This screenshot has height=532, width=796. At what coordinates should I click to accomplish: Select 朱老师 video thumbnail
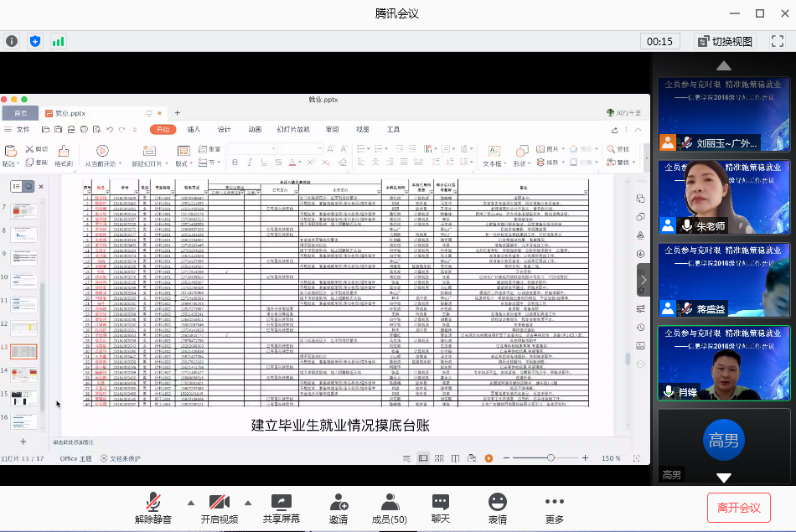[x=722, y=197]
